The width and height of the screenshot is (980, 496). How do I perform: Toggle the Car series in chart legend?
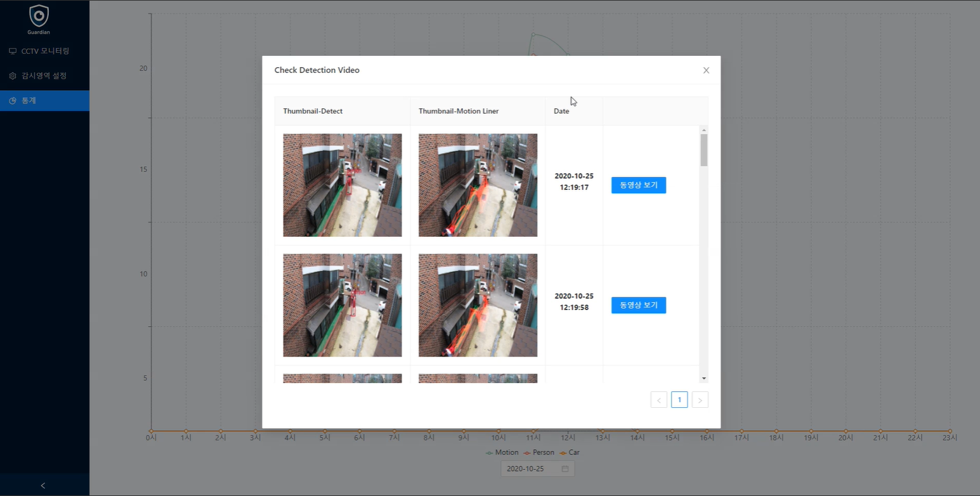tap(570, 452)
